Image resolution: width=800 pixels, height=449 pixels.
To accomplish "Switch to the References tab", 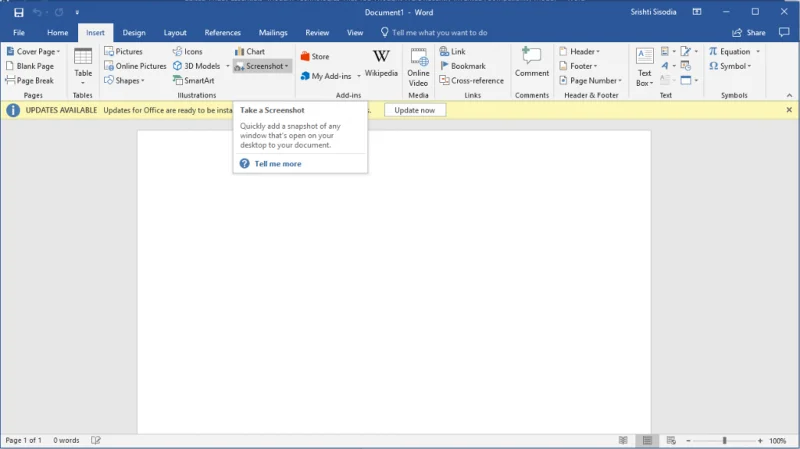I will click(222, 33).
